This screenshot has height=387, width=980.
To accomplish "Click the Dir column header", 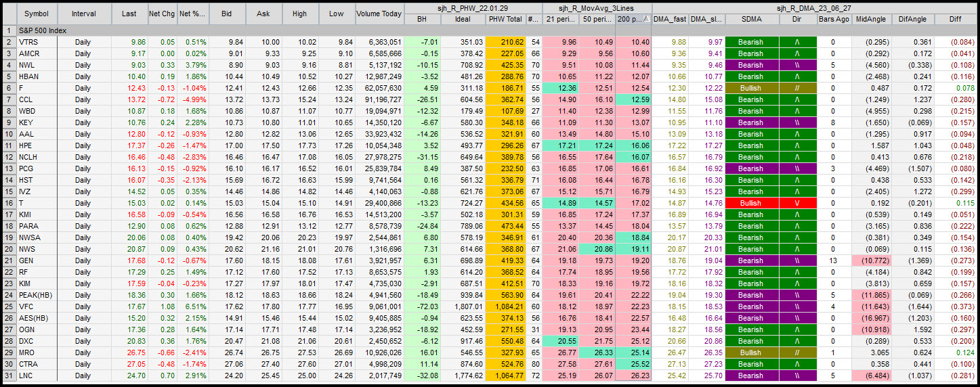I will 796,19.
